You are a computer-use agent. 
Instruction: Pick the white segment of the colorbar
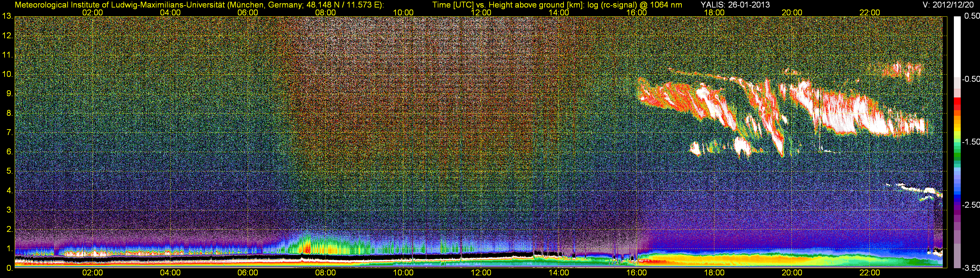pos(956,46)
